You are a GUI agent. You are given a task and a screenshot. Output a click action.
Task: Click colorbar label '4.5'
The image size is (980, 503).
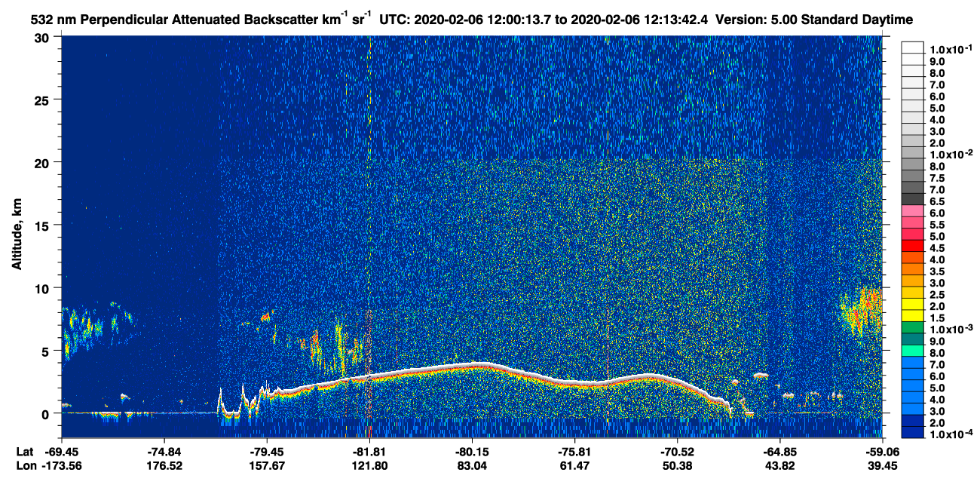coord(936,249)
